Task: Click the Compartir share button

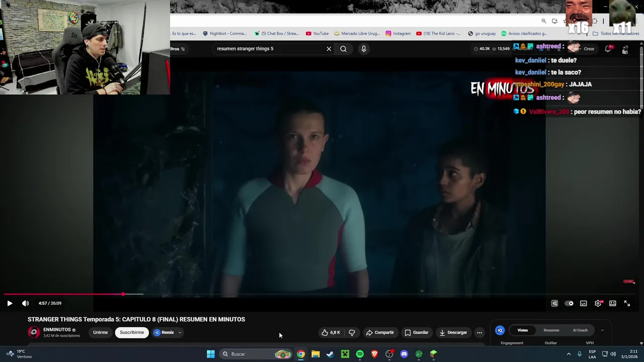Action: [x=380, y=332]
